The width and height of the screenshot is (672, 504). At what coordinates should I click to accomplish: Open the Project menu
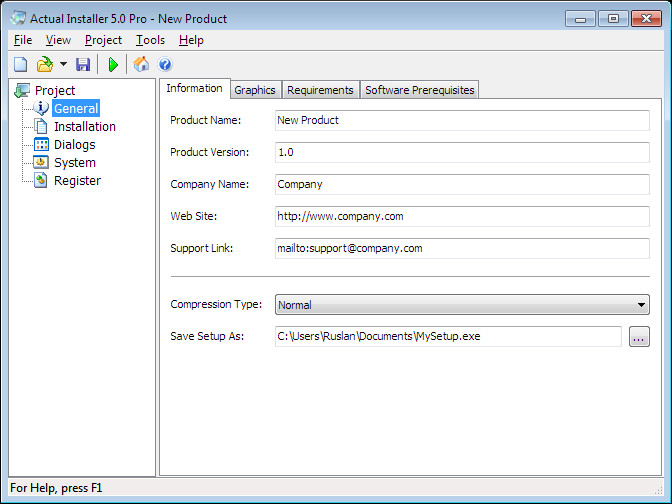103,40
